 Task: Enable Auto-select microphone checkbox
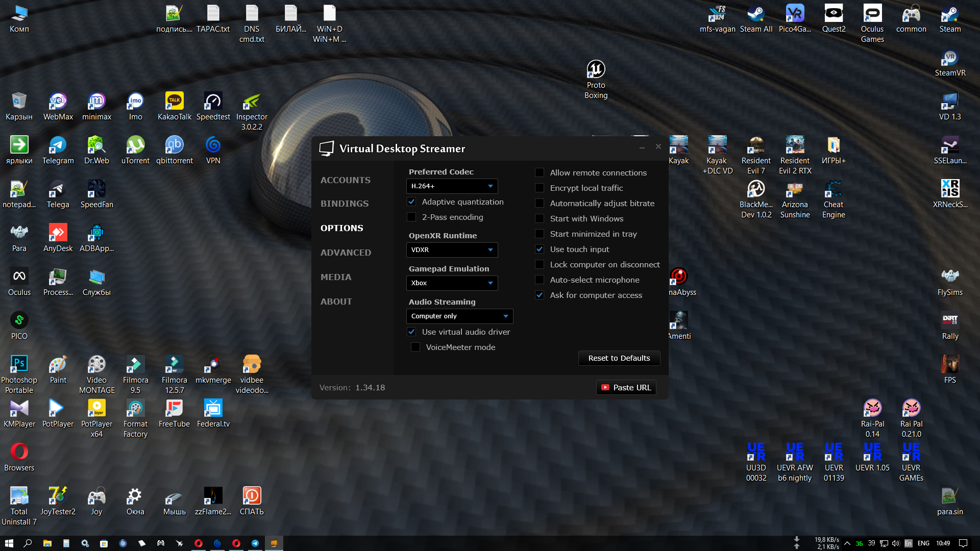(540, 280)
